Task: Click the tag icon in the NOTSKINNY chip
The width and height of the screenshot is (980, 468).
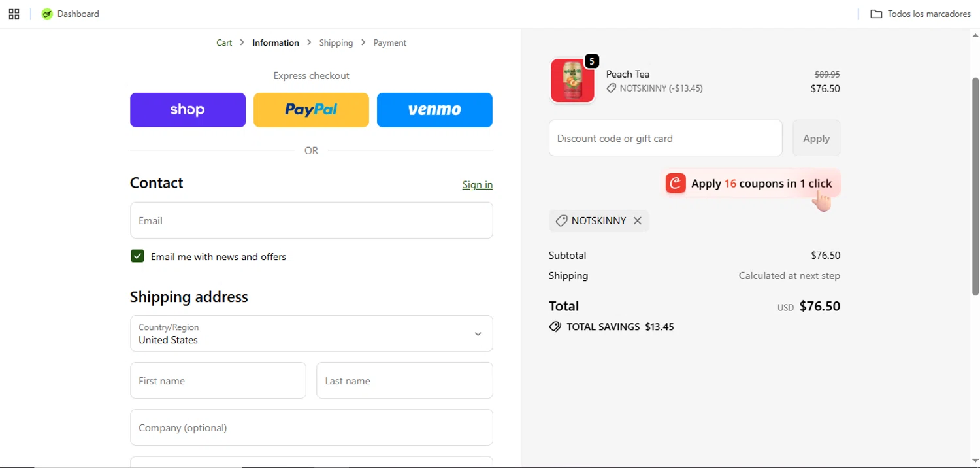Action: tap(561, 221)
